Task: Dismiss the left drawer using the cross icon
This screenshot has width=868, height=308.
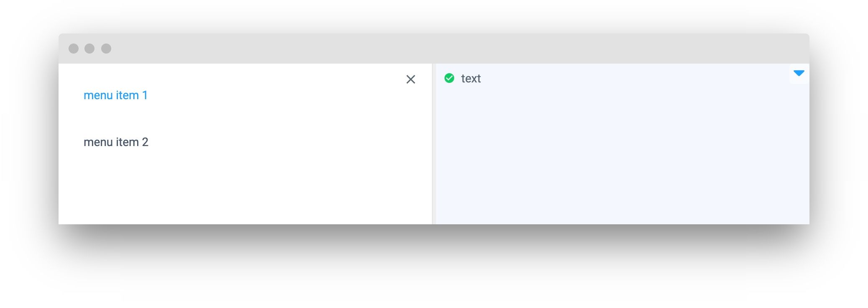Action: (x=411, y=79)
